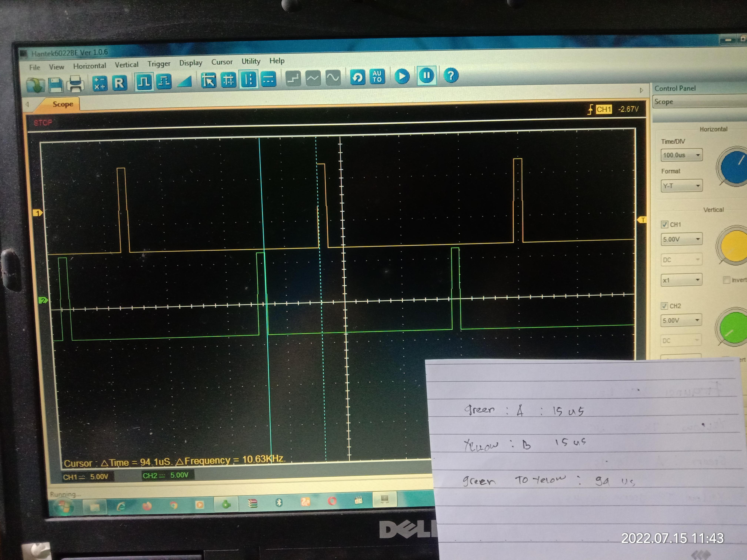Click the Save floppy disk icon
Screen dimensions: 747x560
click(56, 84)
